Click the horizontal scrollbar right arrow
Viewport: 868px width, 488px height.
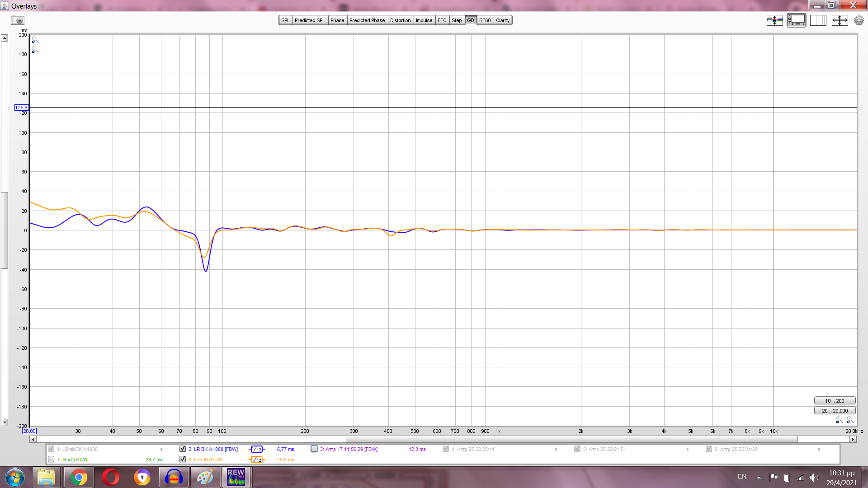tap(853, 439)
